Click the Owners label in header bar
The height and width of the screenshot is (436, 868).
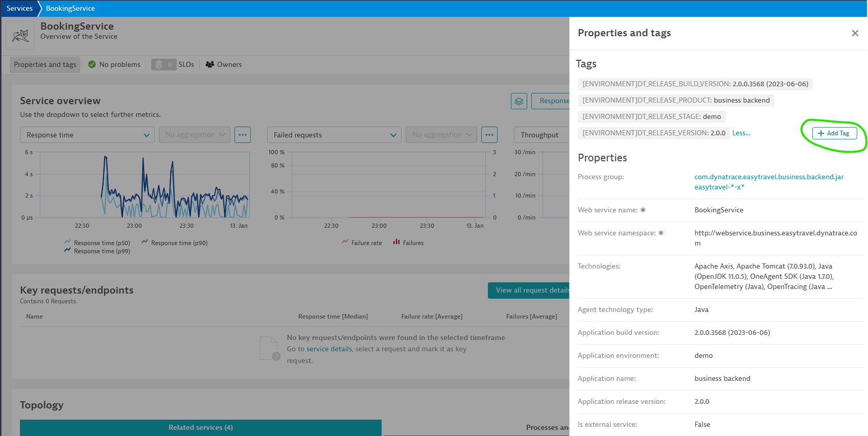(x=229, y=64)
